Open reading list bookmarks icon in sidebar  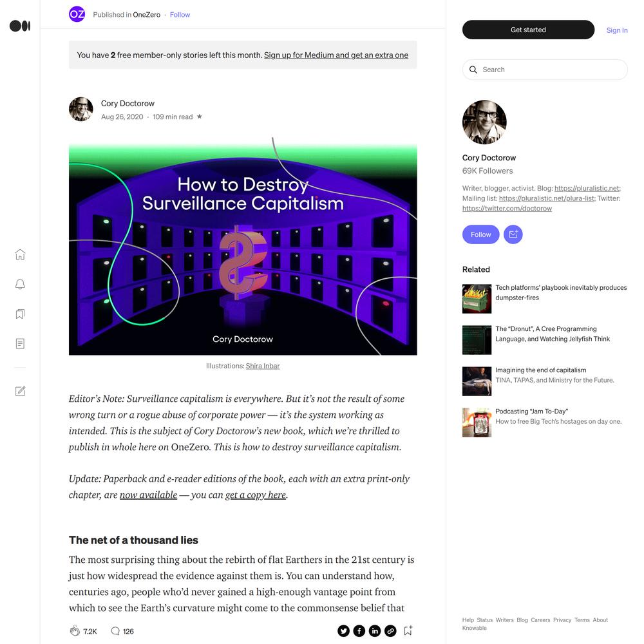20,314
